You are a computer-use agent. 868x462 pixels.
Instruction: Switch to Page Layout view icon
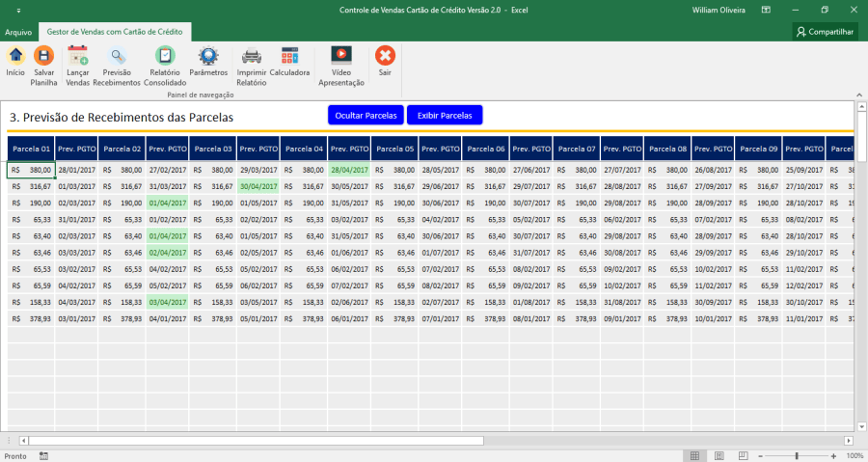click(x=719, y=456)
